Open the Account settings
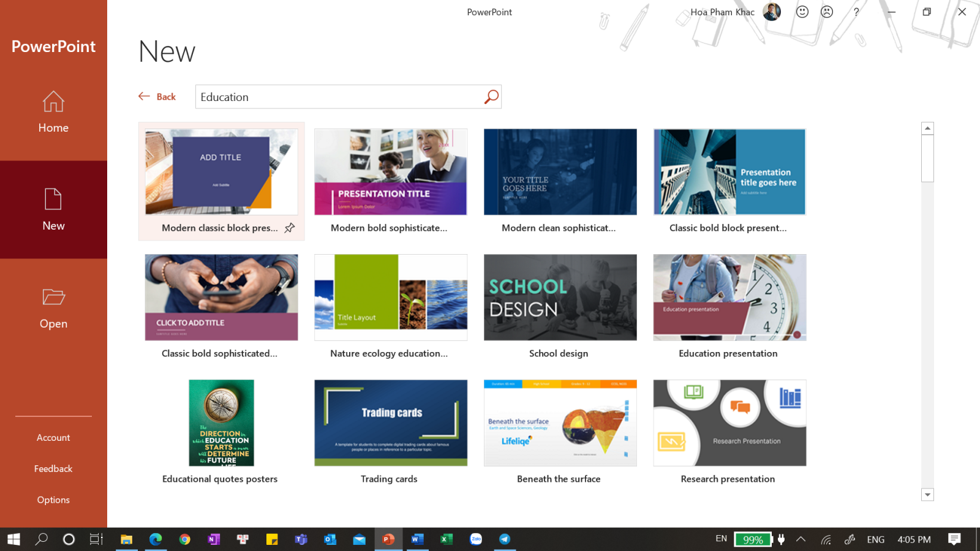 (x=53, y=437)
